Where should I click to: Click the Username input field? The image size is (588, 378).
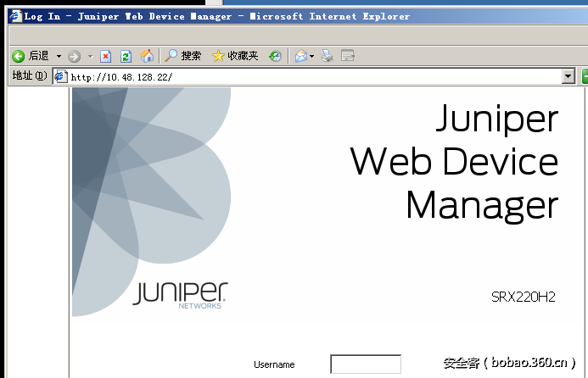(366, 364)
